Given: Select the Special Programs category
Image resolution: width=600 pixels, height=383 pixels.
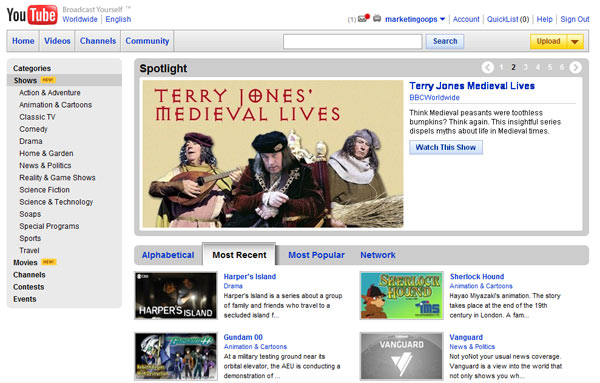Looking at the screenshot, I should 49,227.
